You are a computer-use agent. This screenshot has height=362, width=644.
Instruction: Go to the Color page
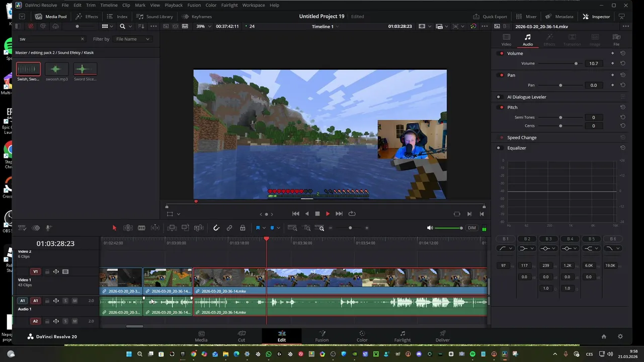point(362,336)
